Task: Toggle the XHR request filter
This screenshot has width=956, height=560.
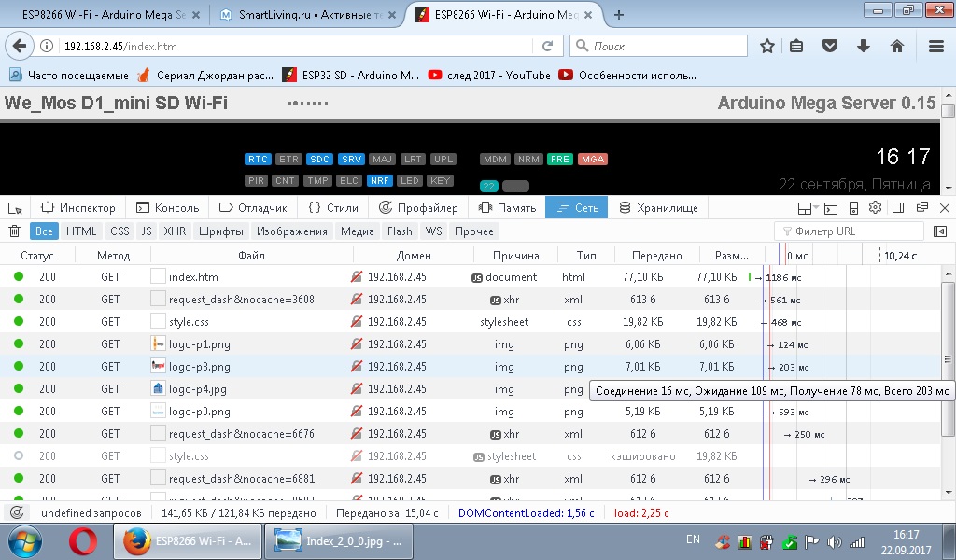Action: (175, 231)
